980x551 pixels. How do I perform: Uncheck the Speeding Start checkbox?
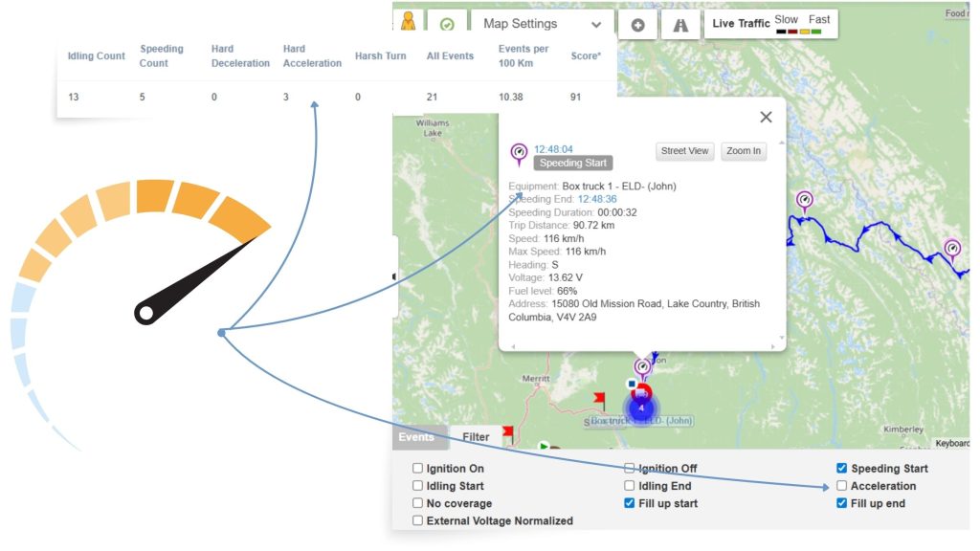tap(842, 468)
